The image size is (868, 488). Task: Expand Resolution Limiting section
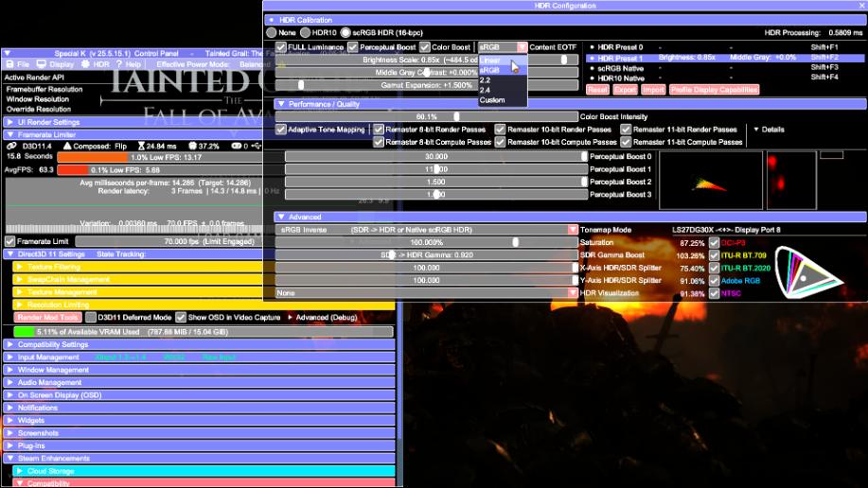(204, 305)
